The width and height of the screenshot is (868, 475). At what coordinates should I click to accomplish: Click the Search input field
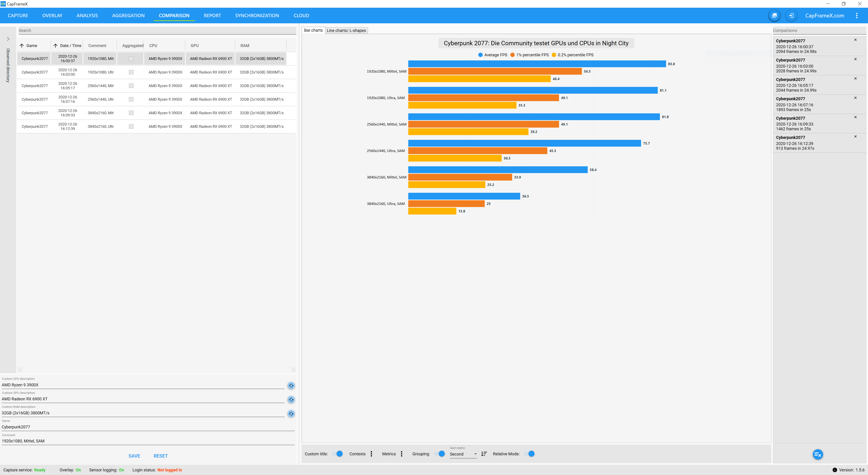(157, 30)
